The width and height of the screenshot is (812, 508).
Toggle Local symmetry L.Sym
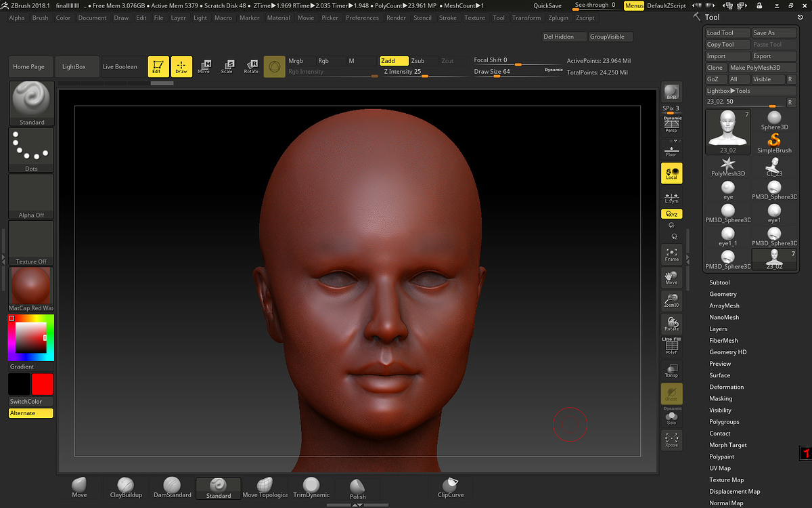pyautogui.click(x=671, y=197)
